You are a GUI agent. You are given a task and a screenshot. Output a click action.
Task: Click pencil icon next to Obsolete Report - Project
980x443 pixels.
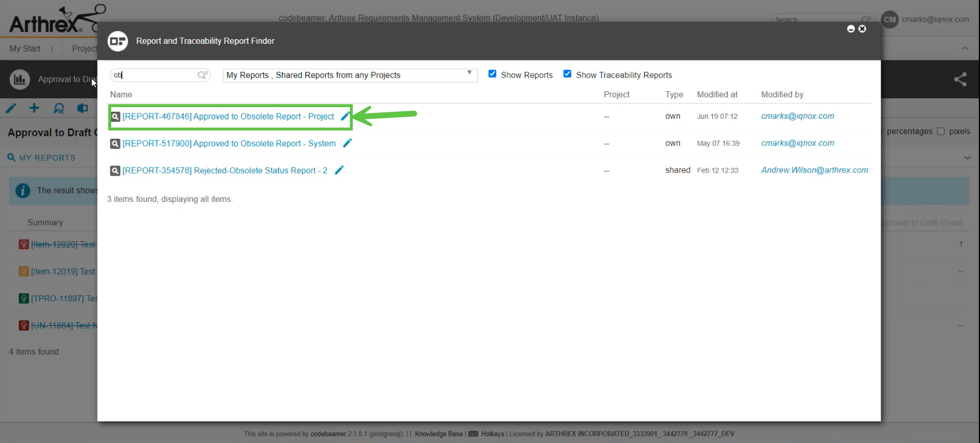point(345,116)
